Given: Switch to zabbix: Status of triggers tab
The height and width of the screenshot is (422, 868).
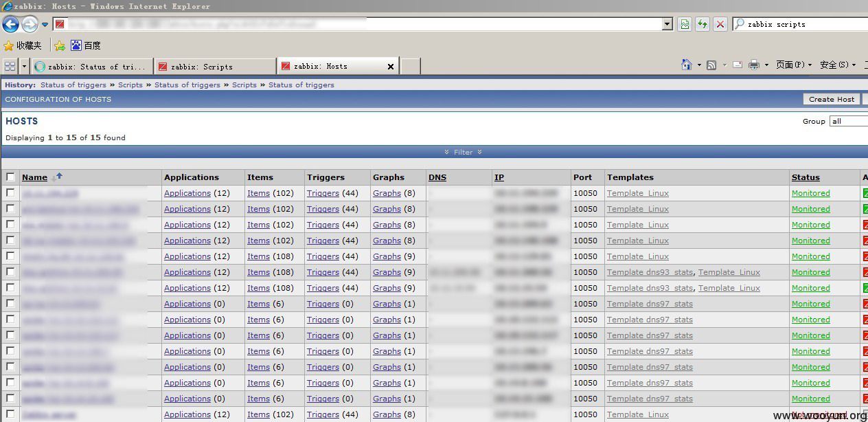Looking at the screenshot, I should [92, 67].
